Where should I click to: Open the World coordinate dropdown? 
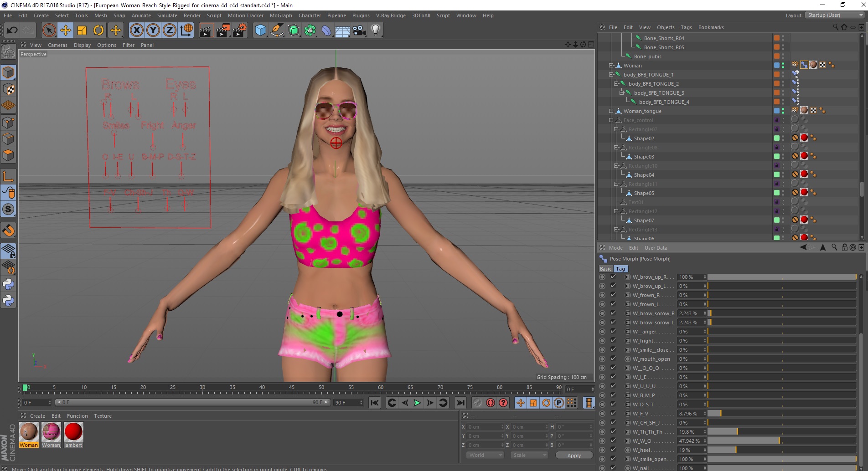(485, 455)
